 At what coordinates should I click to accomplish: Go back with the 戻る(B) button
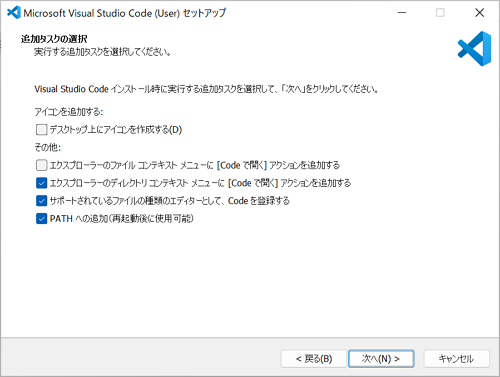314,359
